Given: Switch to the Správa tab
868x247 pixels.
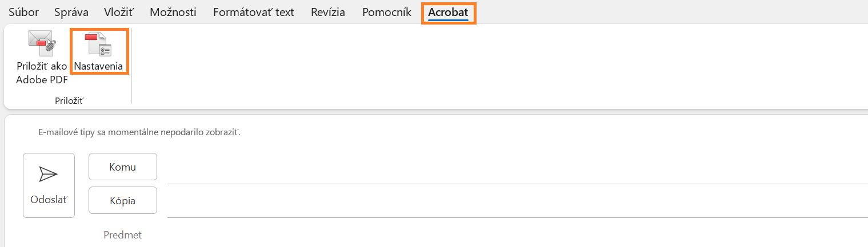Looking at the screenshot, I should pyautogui.click(x=71, y=12).
